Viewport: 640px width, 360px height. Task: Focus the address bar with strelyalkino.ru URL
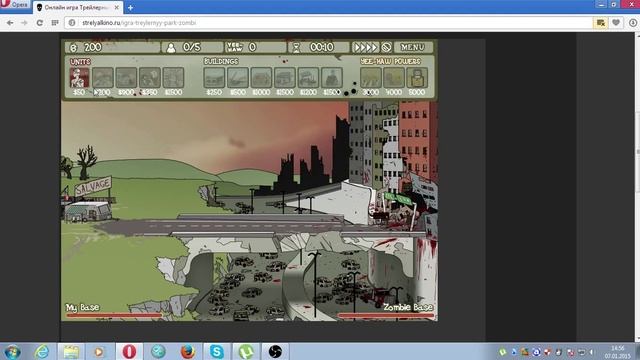click(x=327, y=23)
